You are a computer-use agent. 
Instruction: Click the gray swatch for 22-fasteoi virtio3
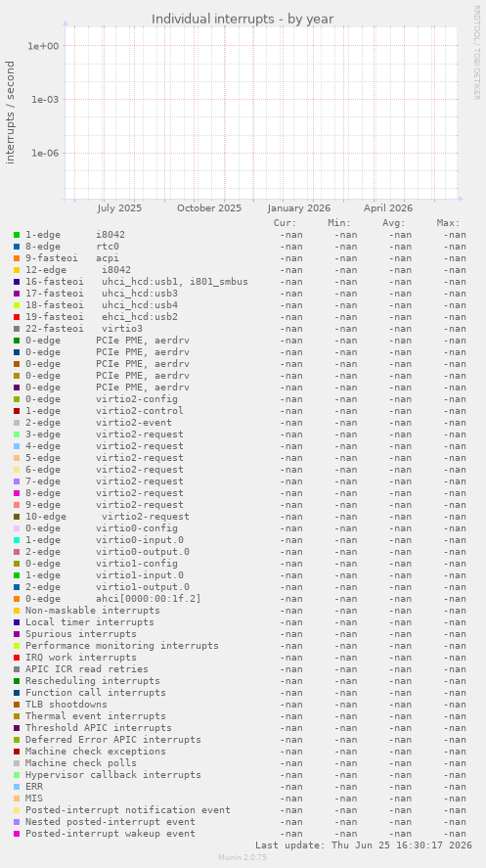coord(17,329)
